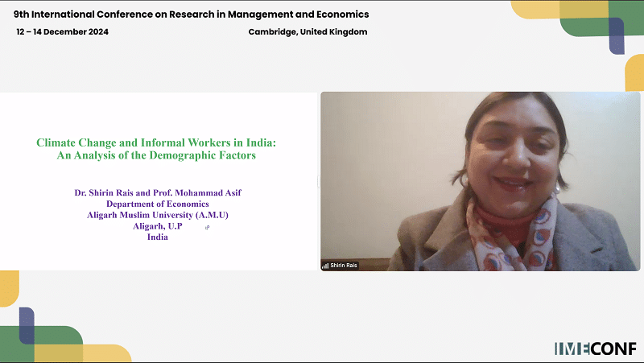Click the Department of Economics line
This screenshot has width=644, height=363.
158,204
